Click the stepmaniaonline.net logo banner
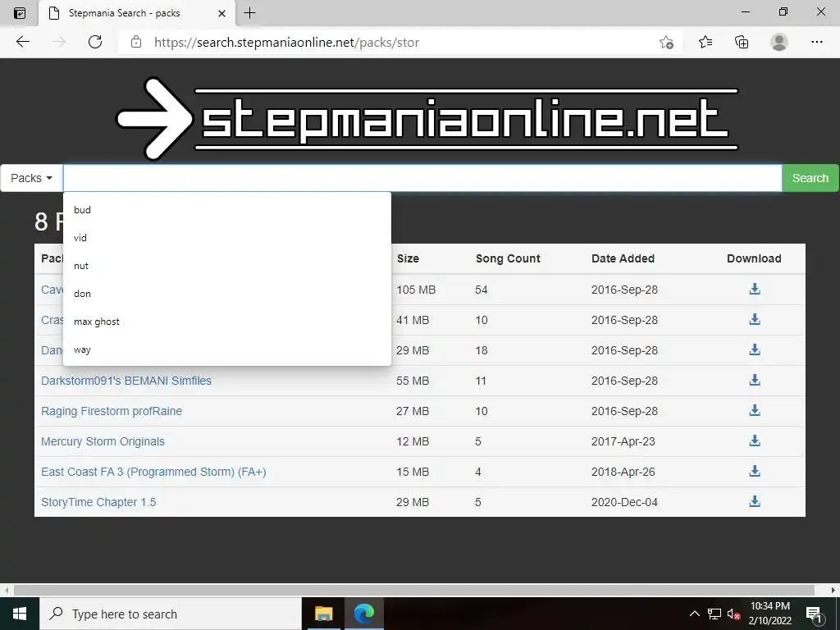Screen dimensions: 840x630 [x=427, y=118]
